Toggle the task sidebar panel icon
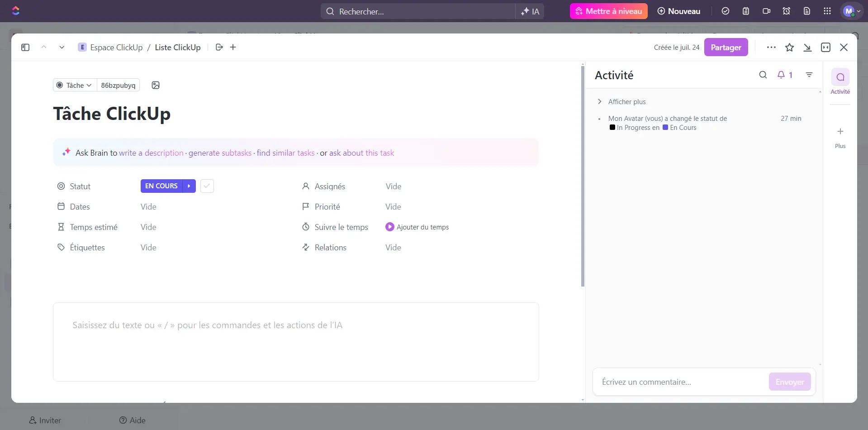Image resolution: width=868 pixels, height=430 pixels. click(x=25, y=48)
